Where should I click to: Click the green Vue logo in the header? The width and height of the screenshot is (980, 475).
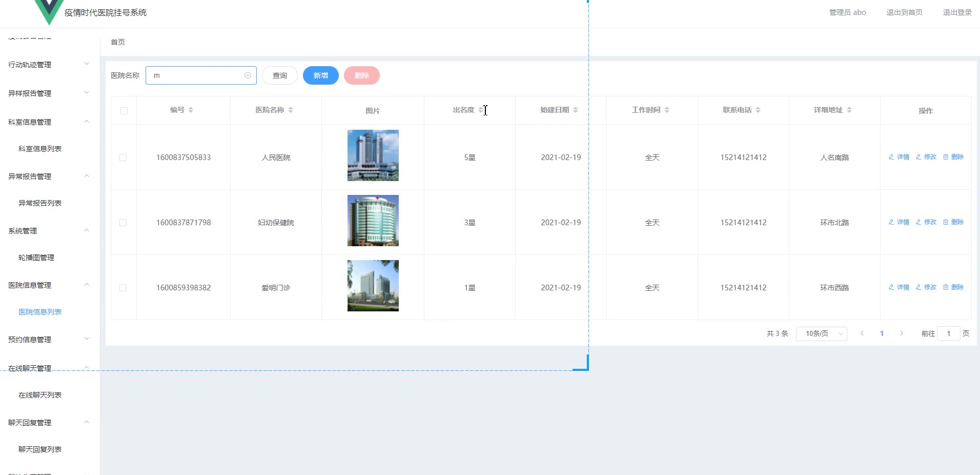49,12
